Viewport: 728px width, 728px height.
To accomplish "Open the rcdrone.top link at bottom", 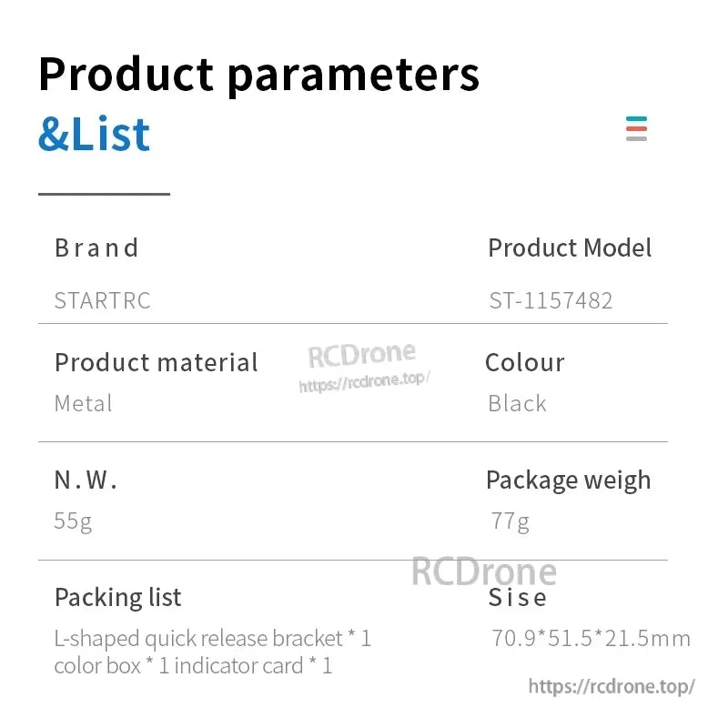I will click(612, 686).
